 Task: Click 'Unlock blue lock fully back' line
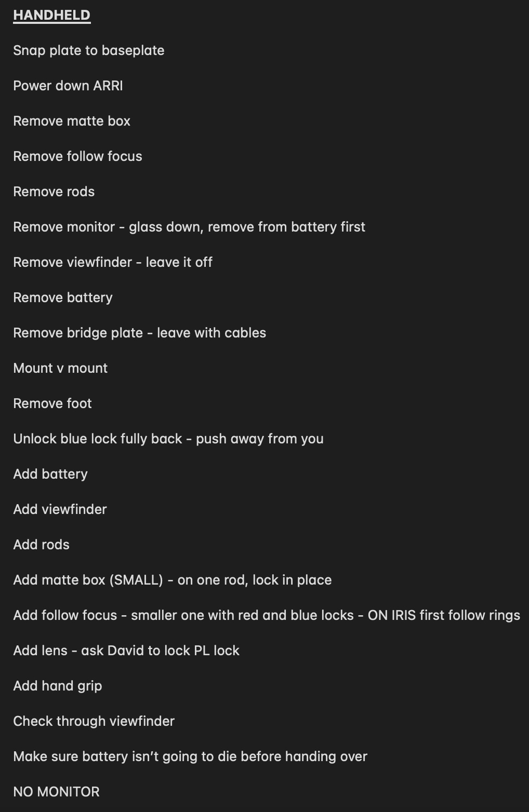(168, 439)
